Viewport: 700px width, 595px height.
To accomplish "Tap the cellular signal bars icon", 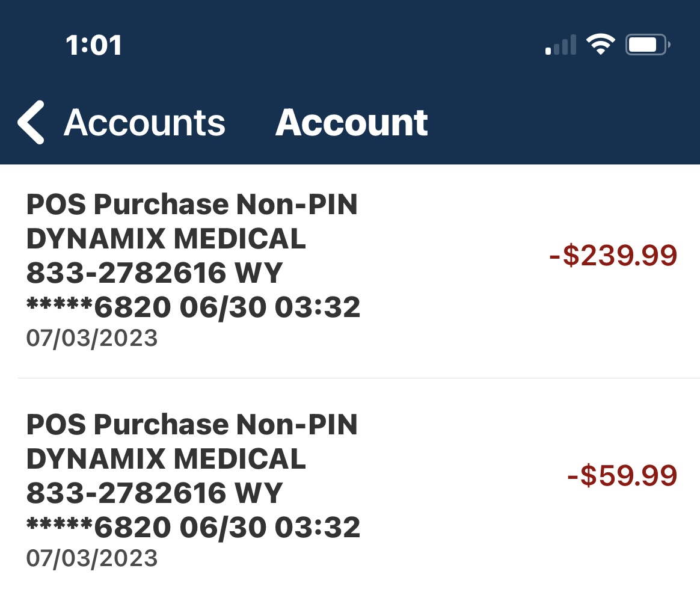I will click(560, 45).
